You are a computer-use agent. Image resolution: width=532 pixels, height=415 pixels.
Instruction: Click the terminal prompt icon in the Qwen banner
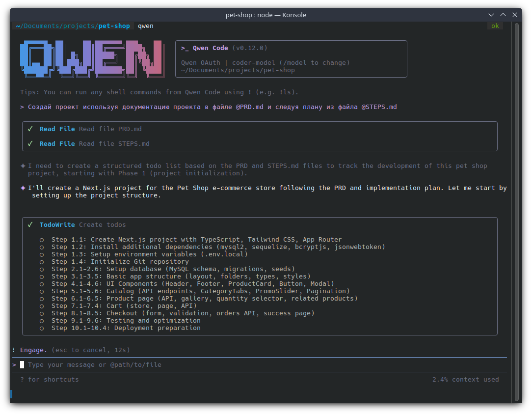pos(185,48)
